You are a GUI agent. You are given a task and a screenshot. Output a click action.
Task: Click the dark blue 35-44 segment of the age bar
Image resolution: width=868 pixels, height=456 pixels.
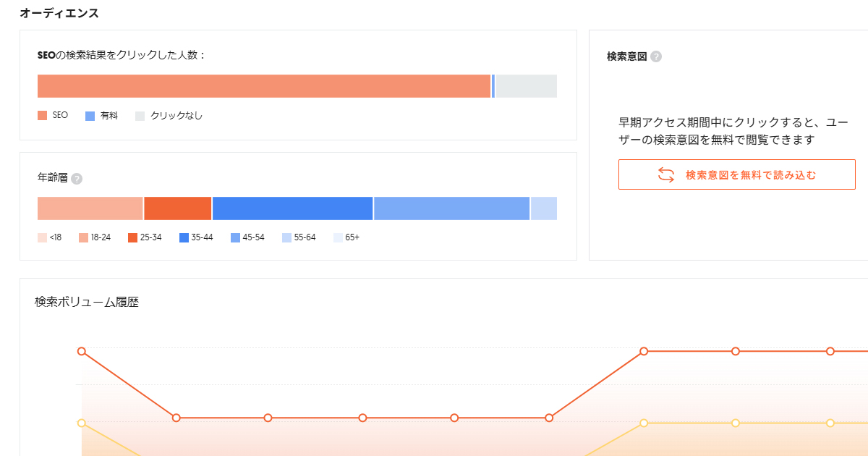pyautogui.click(x=292, y=208)
